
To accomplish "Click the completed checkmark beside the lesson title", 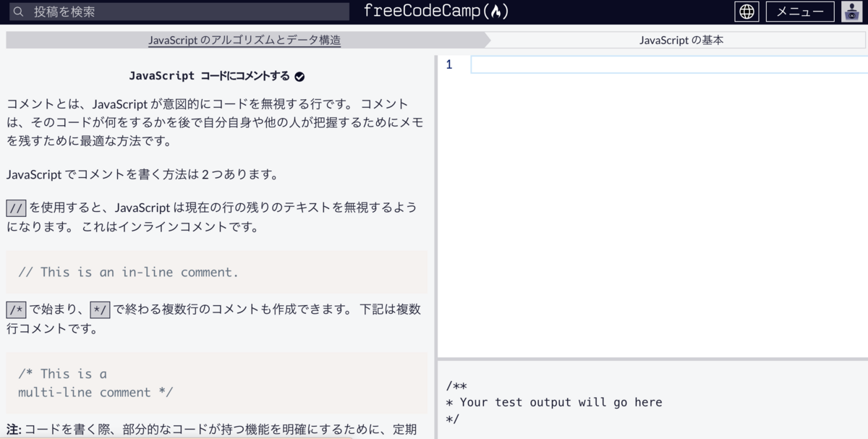I will click(301, 75).
